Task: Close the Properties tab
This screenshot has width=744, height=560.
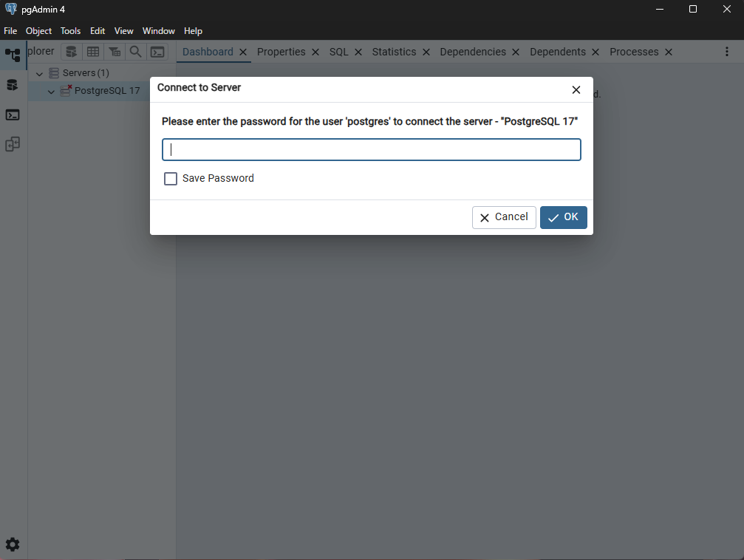Action: (x=315, y=52)
